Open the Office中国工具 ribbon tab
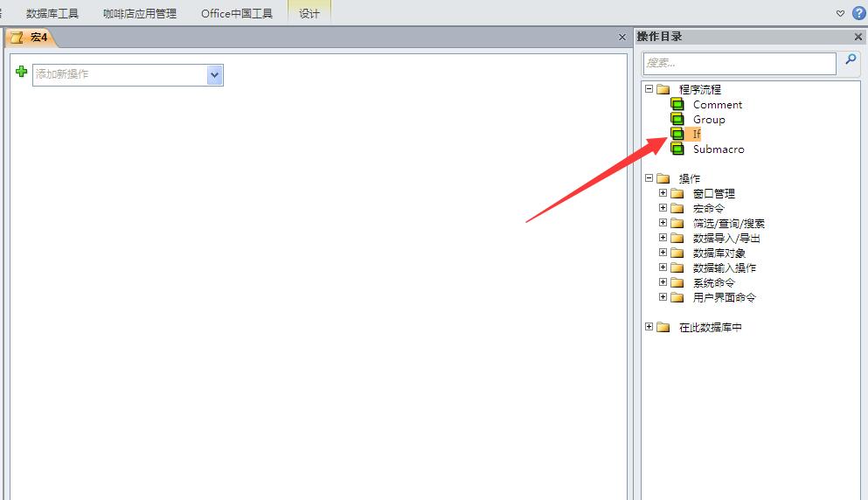The width and height of the screenshot is (868, 500). coord(237,14)
